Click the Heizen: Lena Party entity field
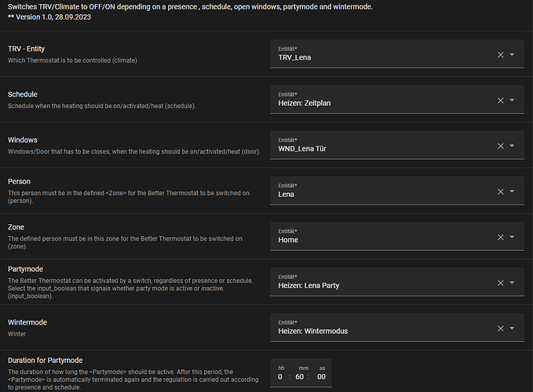 377,284
